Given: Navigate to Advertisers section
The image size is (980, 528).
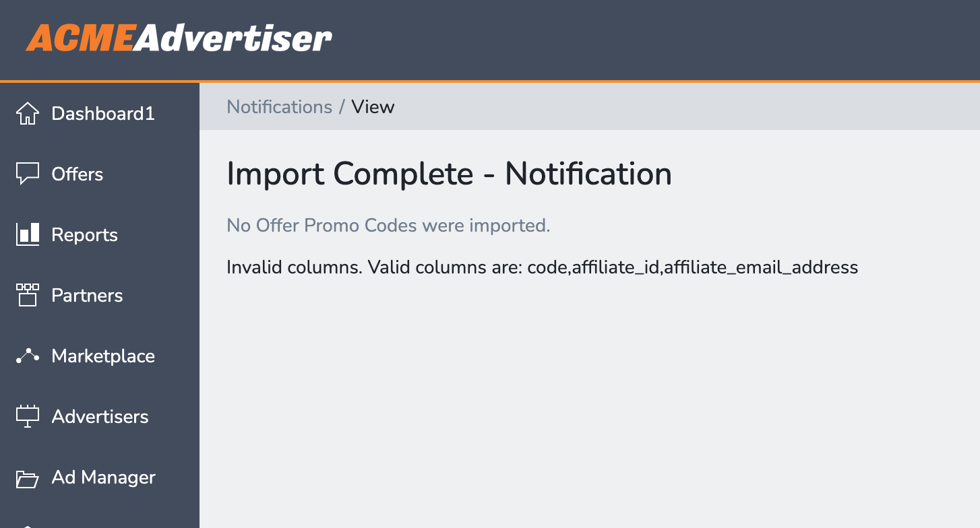Looking at the screenshot, I should [100, 416].
